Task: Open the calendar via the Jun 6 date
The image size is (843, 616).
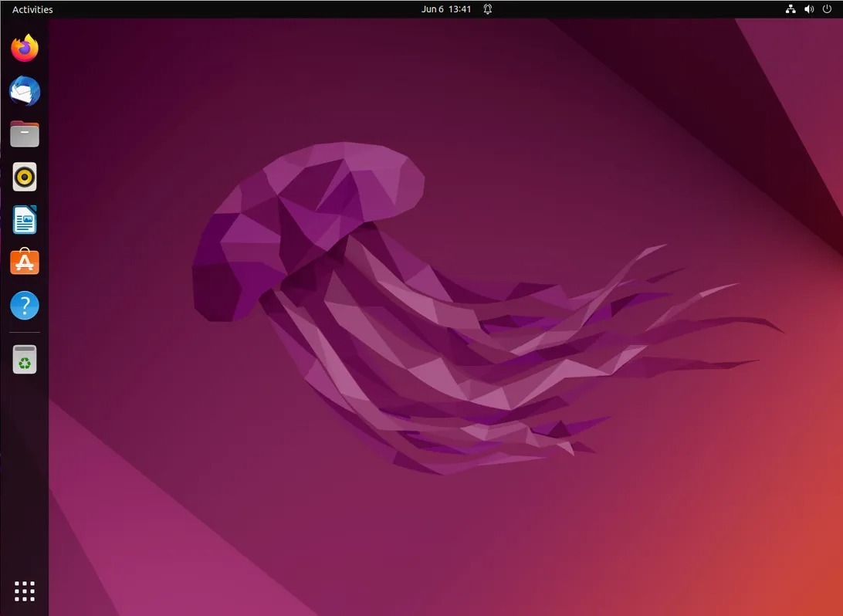Action: click(x=432, y=9)
